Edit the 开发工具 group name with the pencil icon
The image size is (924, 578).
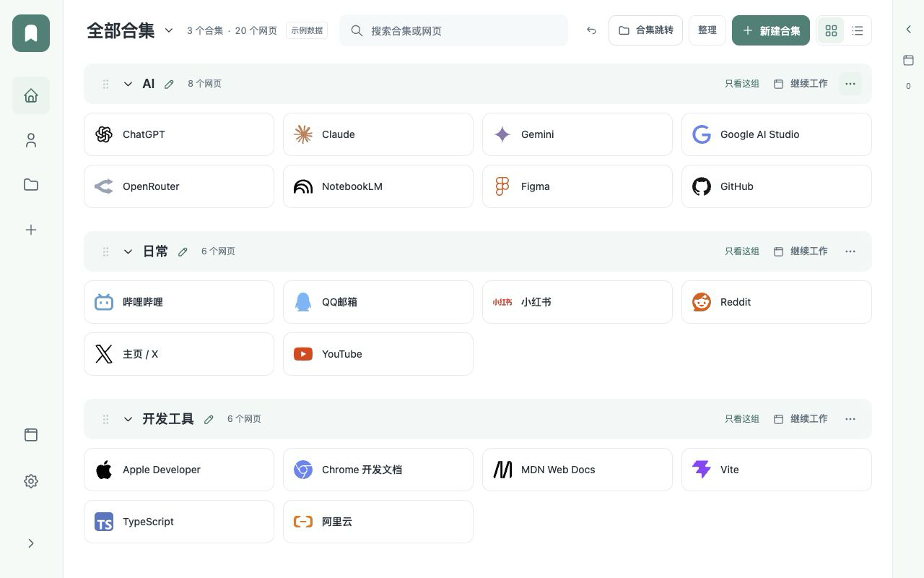coord(209,419)
